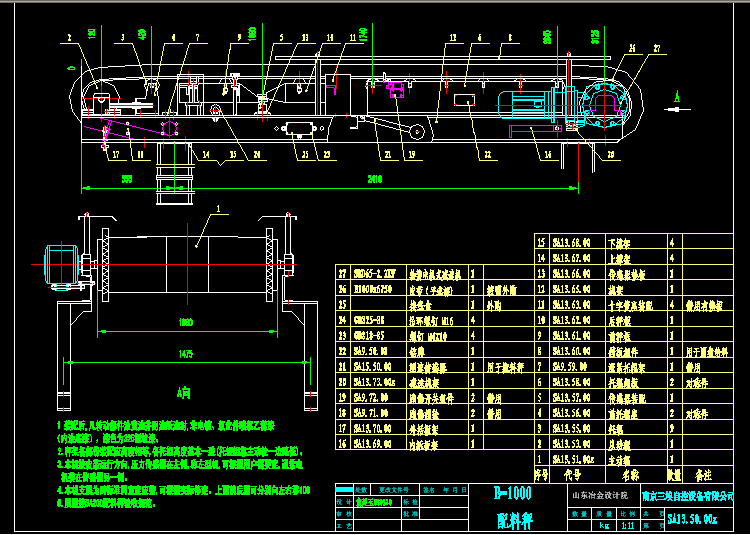Click part code 'SA13.65.00' in row 12
The width and height of the screenshot is (750, 535).
(571, 289)
